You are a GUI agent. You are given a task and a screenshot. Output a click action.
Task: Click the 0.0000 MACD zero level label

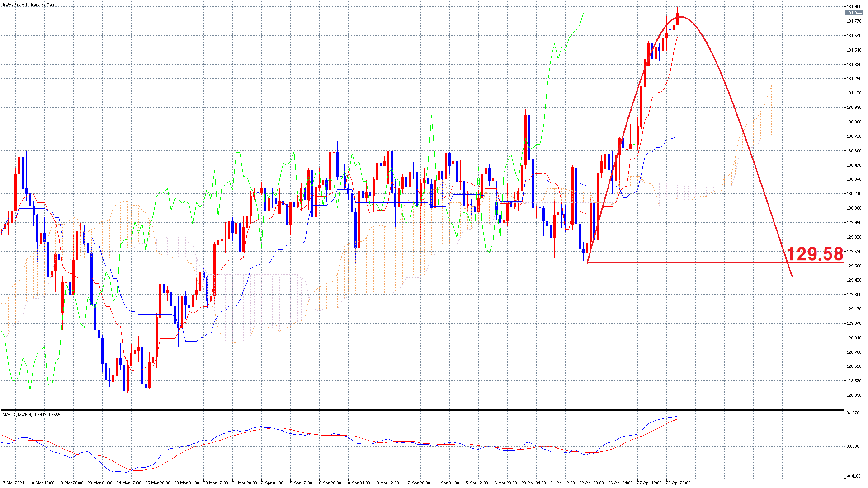853,446
